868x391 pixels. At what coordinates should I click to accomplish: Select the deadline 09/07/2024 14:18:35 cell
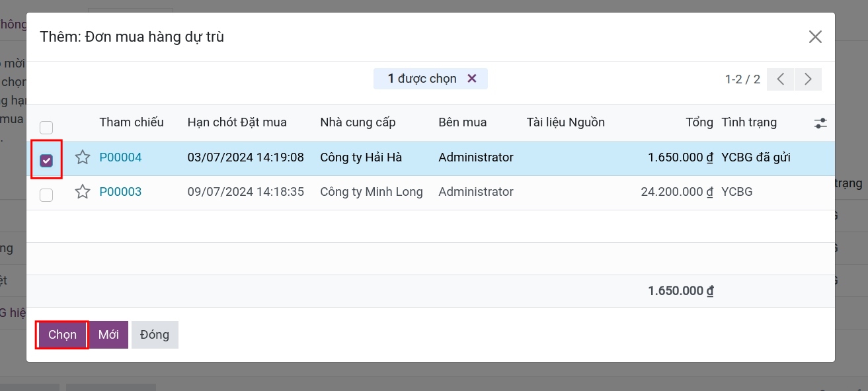pyautogui.click(x=246, y=192)
